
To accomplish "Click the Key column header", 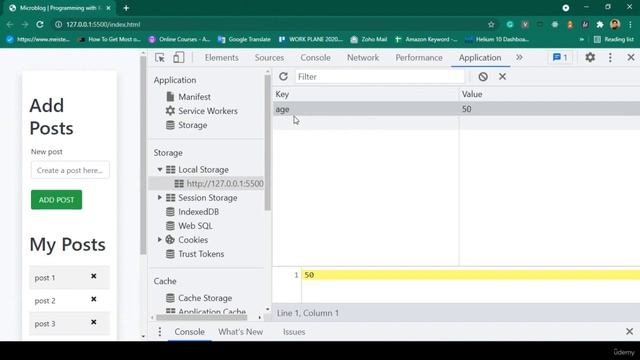I will click(365, 94).
